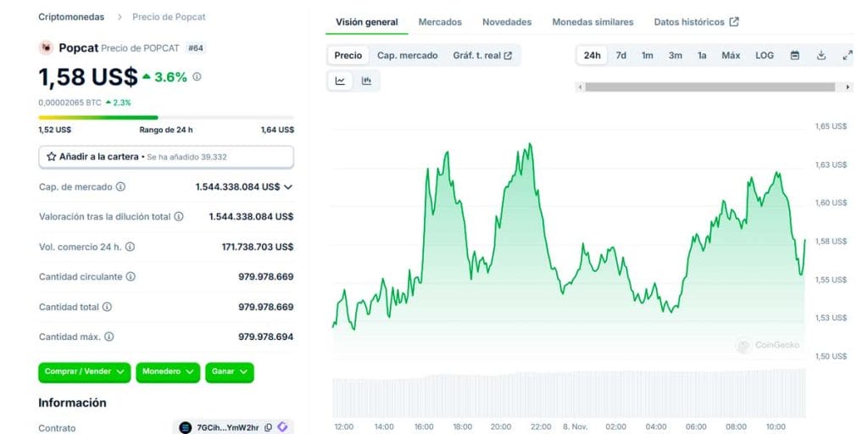
Task: Click the 24 h price range bar
Action: [x=166, y=117]
